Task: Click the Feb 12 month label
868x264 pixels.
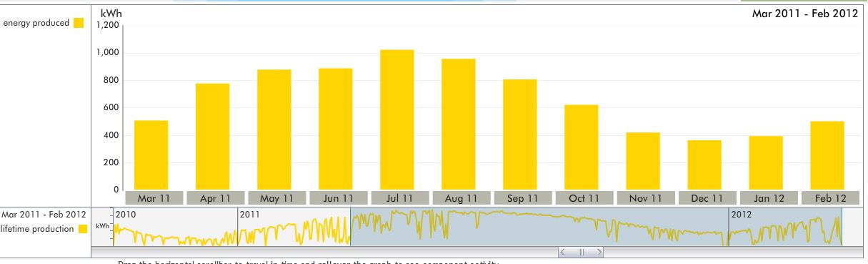Action: 830,198
